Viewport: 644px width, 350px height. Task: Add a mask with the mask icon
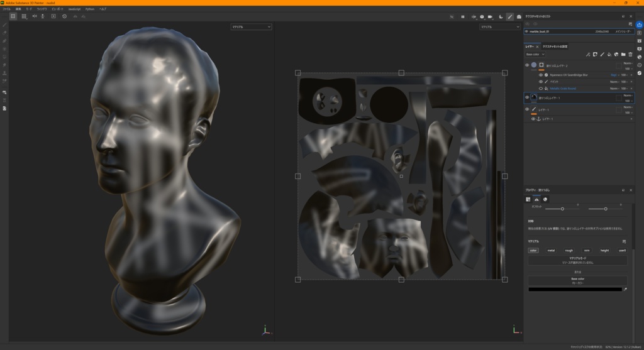coord(595,54)
